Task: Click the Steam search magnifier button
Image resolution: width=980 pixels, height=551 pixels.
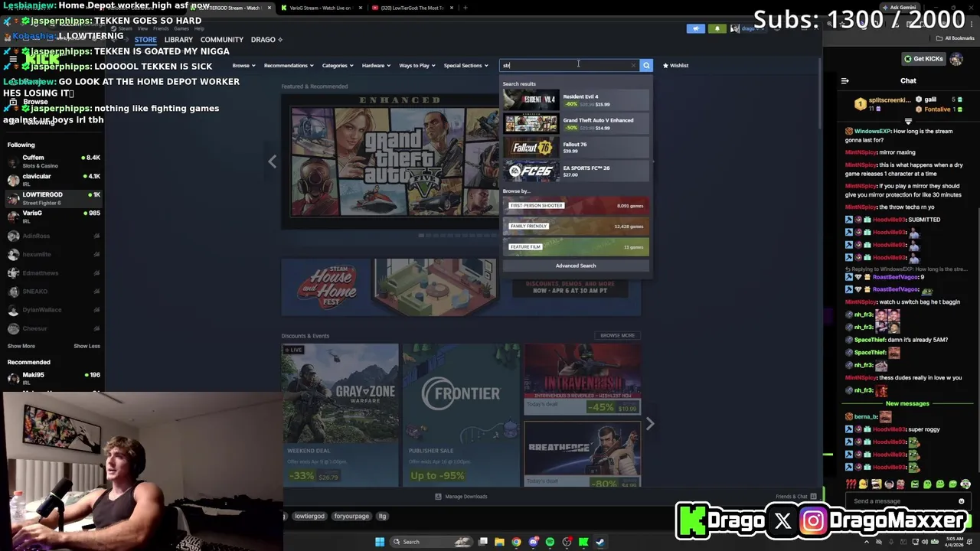Action: 646,65
